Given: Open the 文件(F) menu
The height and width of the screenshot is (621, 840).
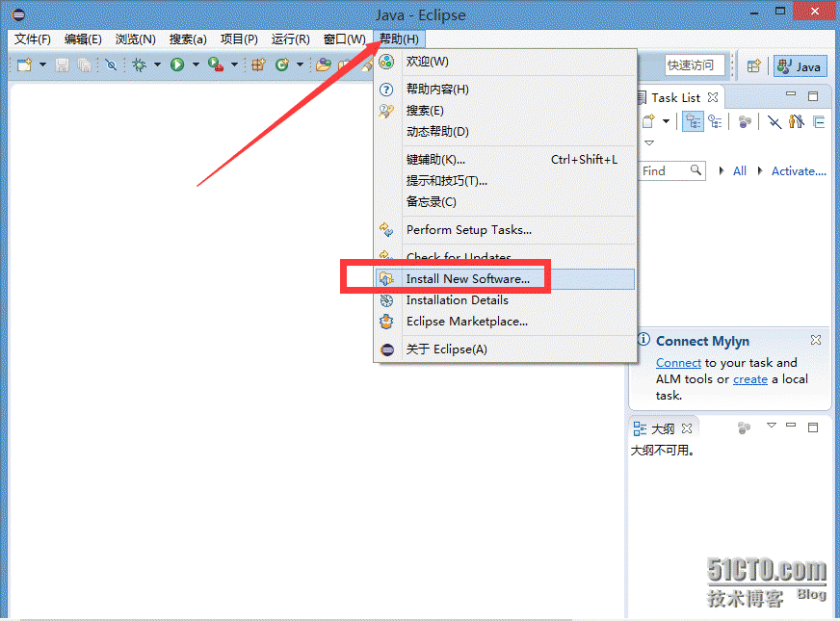Looking at the screenshot, I should (32, 39).
